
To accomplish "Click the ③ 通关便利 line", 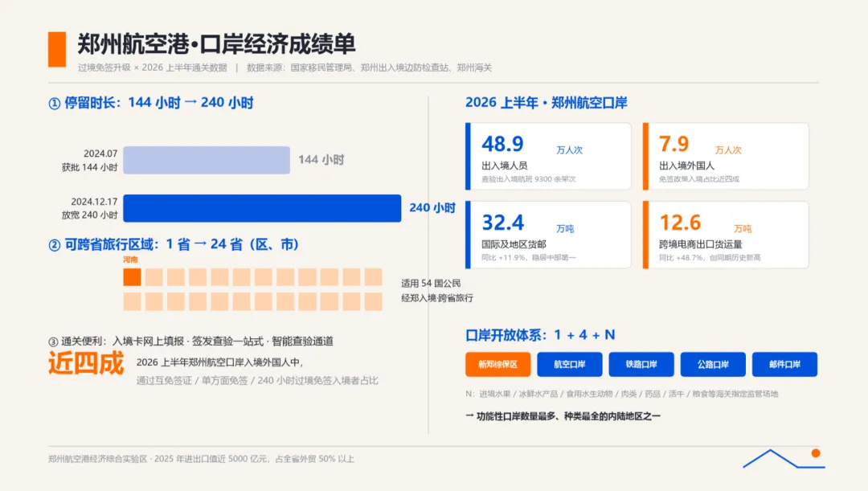I will (191, 341).
